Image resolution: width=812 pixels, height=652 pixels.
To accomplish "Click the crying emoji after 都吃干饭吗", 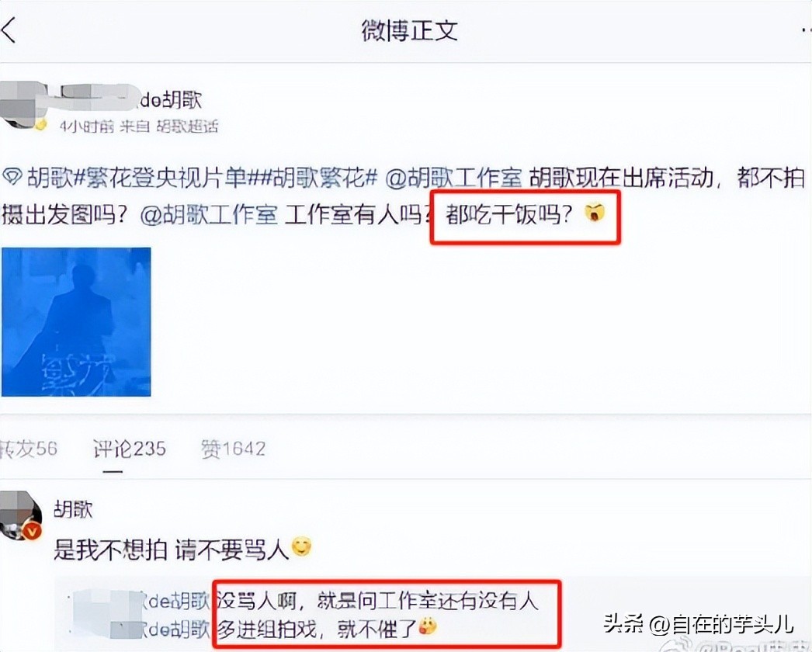I will tap(595, 213).
